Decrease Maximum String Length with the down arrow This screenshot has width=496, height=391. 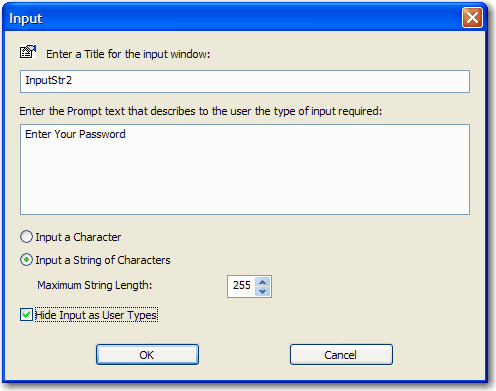point(263,291)
